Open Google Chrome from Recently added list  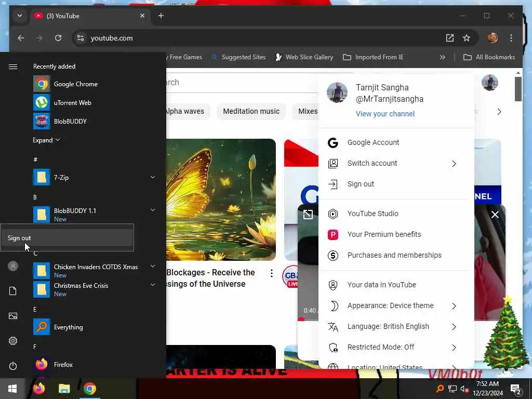(65, 84)
